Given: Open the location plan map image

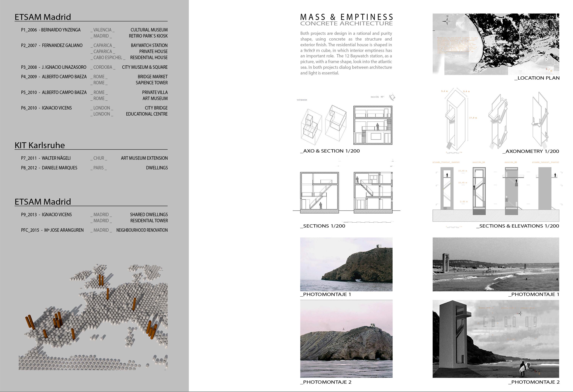Looking at the screenshot, I should coord(496,44).
